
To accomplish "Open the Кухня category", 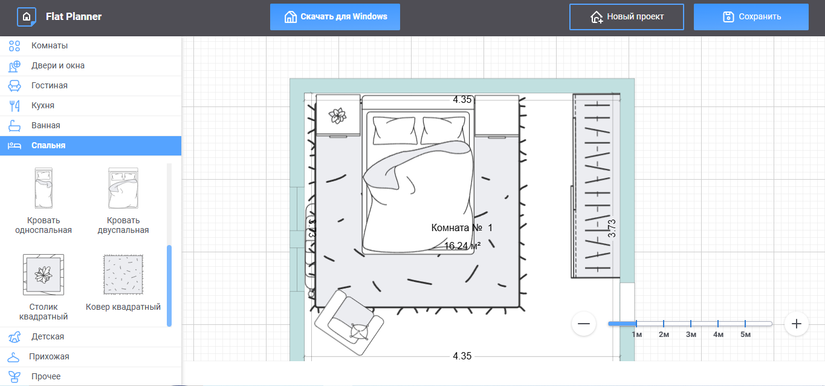I will point(90,106).
